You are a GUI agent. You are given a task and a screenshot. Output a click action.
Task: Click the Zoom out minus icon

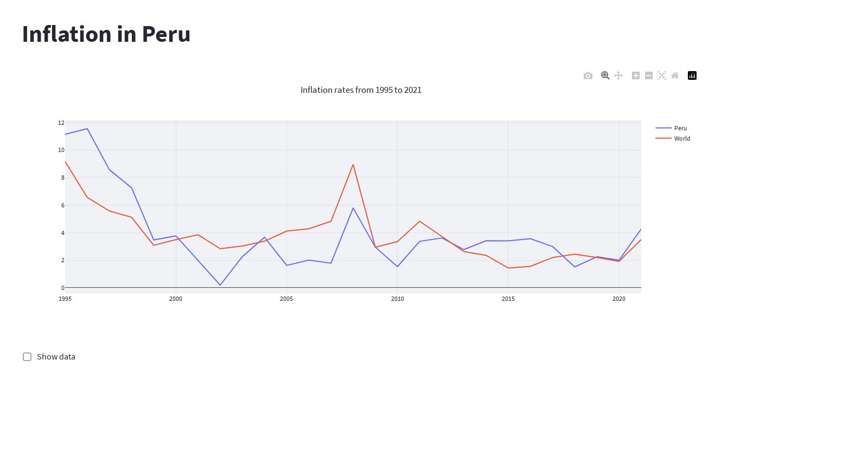click(x=649, y=75)
